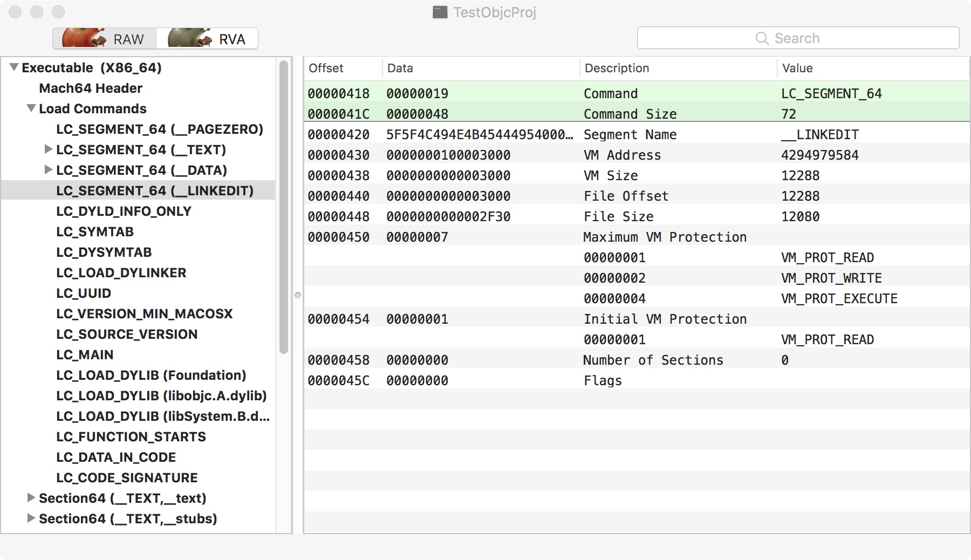Click data cell 0000000000002F30

(x=448, y=216)
